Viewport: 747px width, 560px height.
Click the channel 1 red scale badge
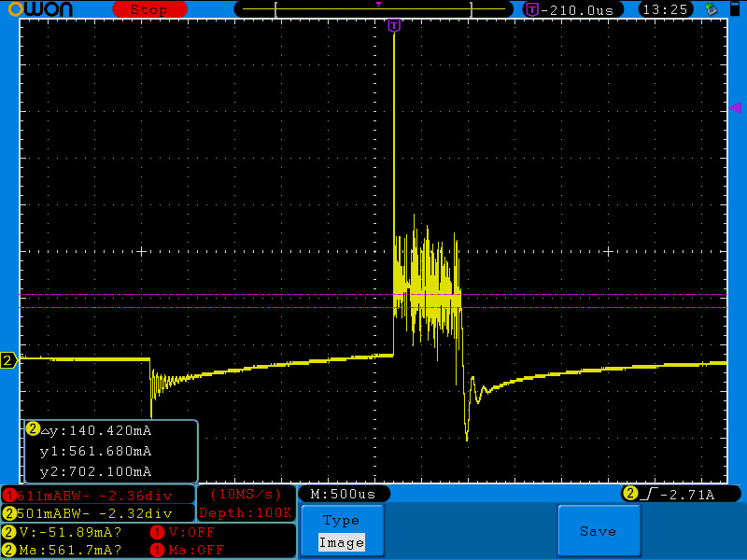(x=9, y=495)
